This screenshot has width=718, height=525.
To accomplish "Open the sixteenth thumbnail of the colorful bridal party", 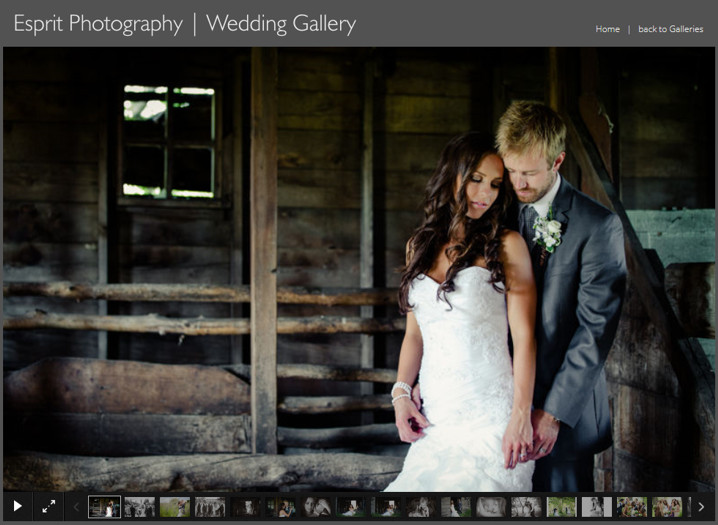I will tap(632, 507).
